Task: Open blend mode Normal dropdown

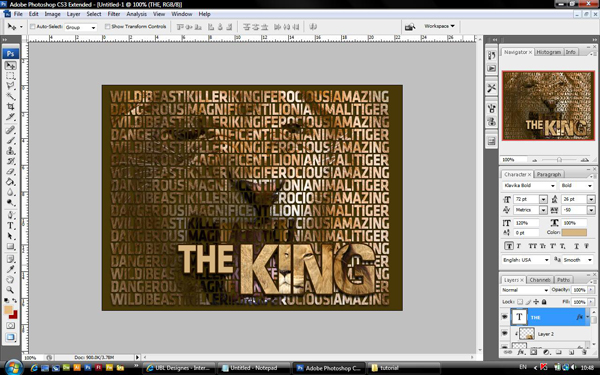Action: click(x=525, y=290)
